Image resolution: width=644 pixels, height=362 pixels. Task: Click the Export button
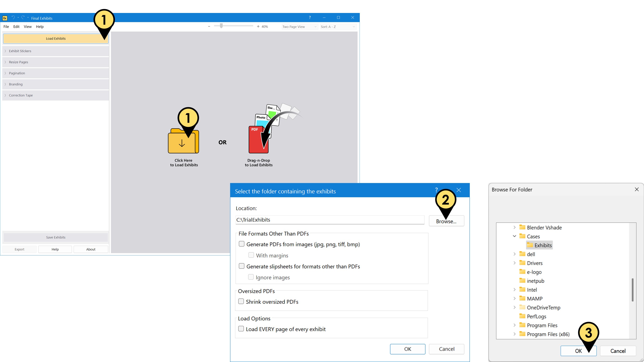click(x=19, y=249)
